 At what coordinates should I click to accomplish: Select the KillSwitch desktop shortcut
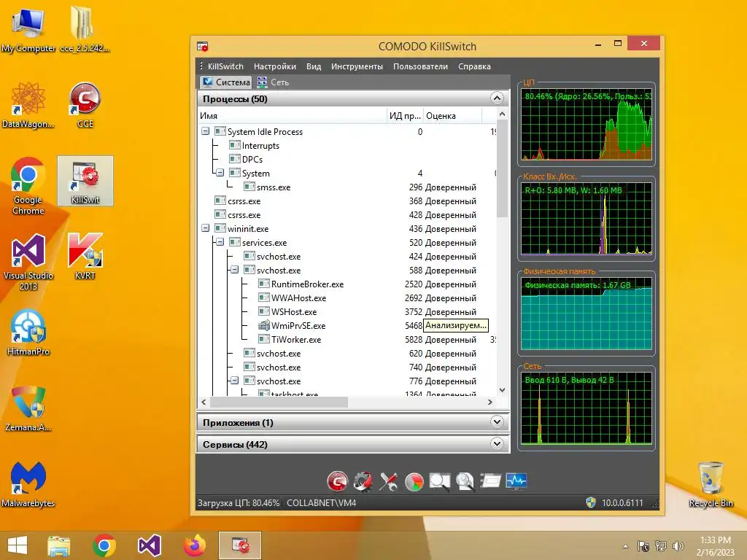[85, 181]
